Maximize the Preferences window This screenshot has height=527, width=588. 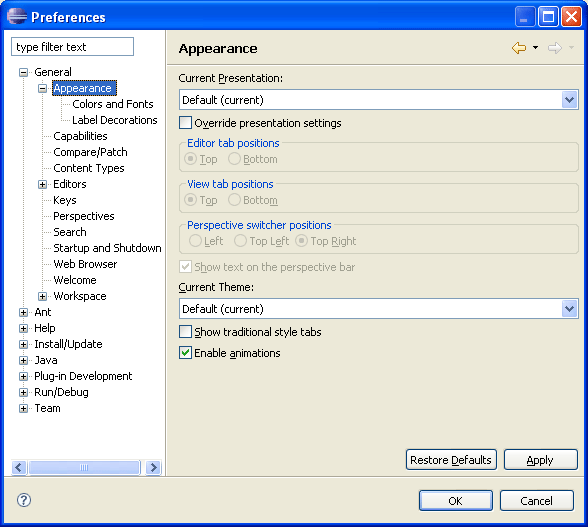pos(548,17)
